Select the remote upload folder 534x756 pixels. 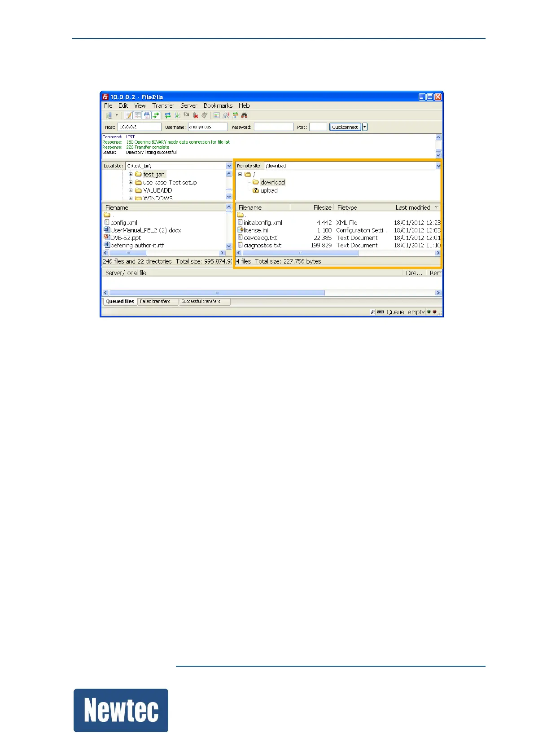269,190
